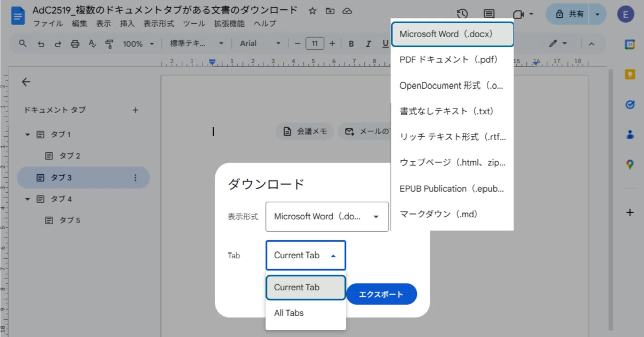The image size is (644, 337).
Task: Select the All Tabs option
Action: pos(305,313)
